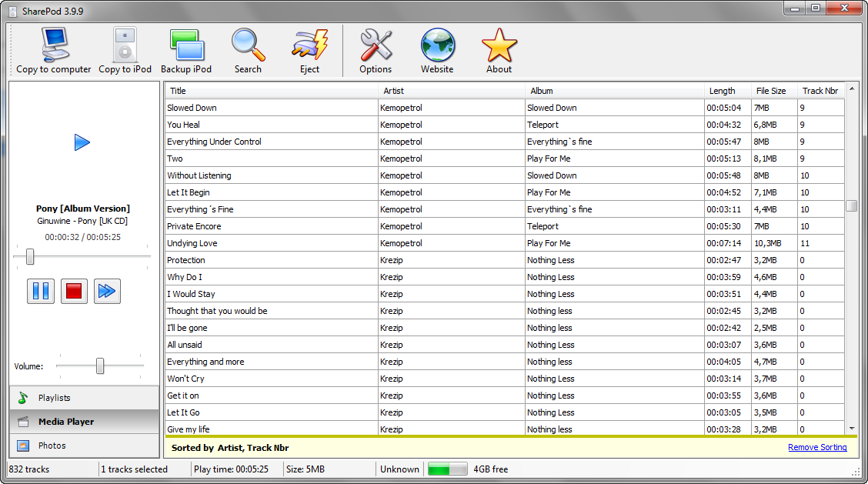Stop playback with the red stop button
This screenshot has width=868, height=484.
[x=74, y=292]
